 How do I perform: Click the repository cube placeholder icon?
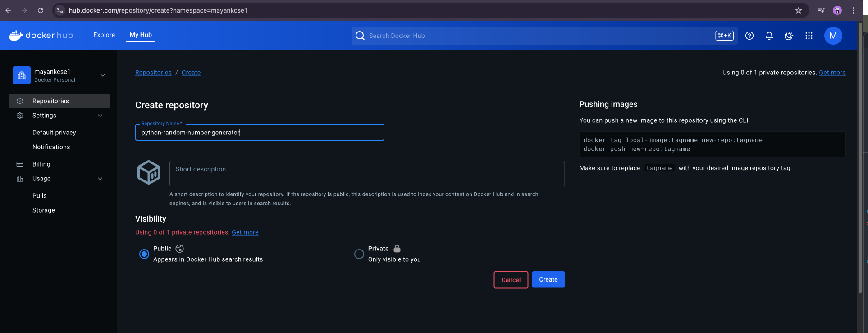click(x=149, y=172)
